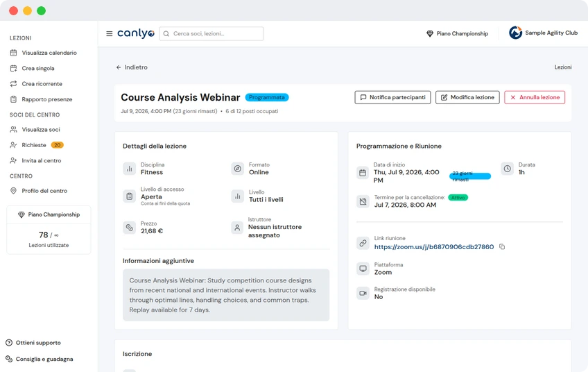This screenshot has height=372, width=588.
Task: Click the Data di inizio calendar icon
Action: click(x=363, y=173)
